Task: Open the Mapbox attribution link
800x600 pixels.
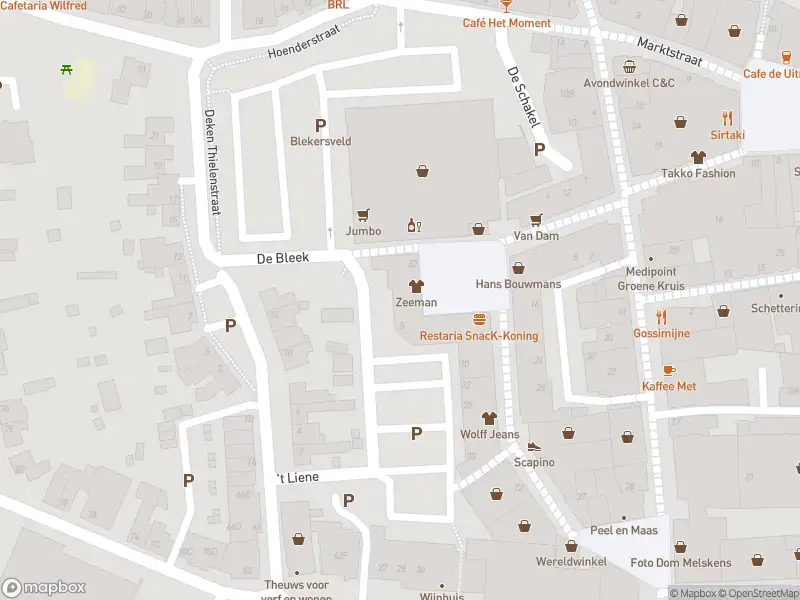Action: [x=693, y=593]
